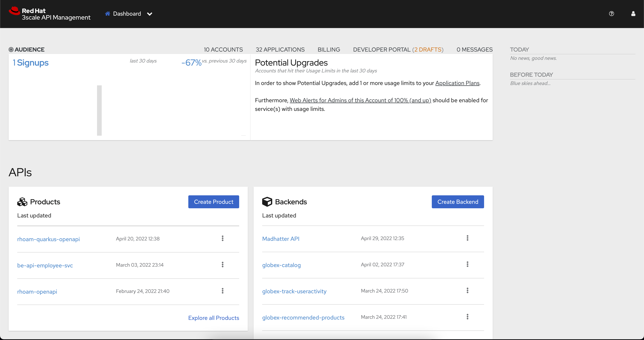Click the user account icon
This screenshot has height=340, width=644.
[x=633, y=14]
